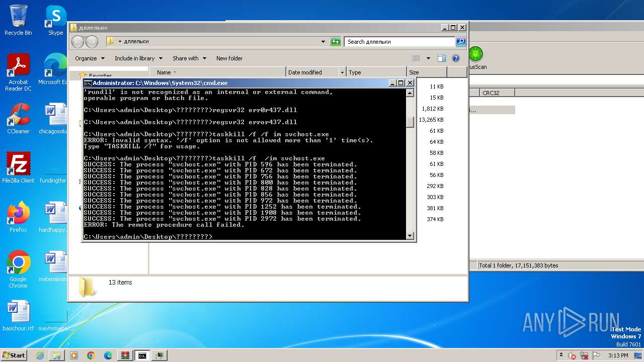Open Microsoft Edge from the taskbar
The image size is (644, 362).
click(x=108, y=355)
